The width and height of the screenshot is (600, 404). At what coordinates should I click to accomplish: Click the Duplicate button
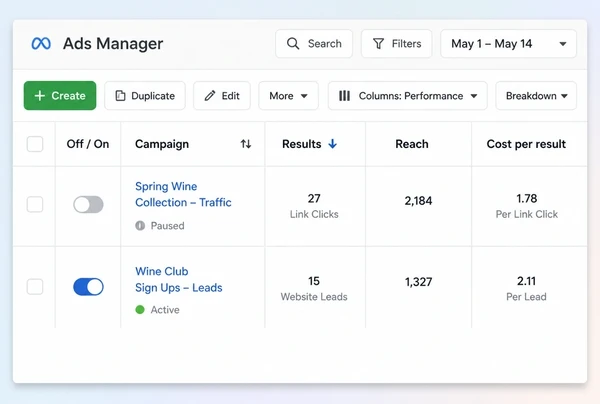pyautogui.click(x=145, y=96)
